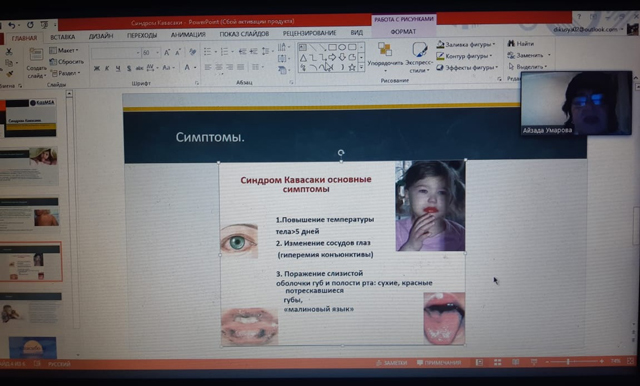Open Эффекты фигуры shape effects dropdown
640x386 pixels.
467,67
